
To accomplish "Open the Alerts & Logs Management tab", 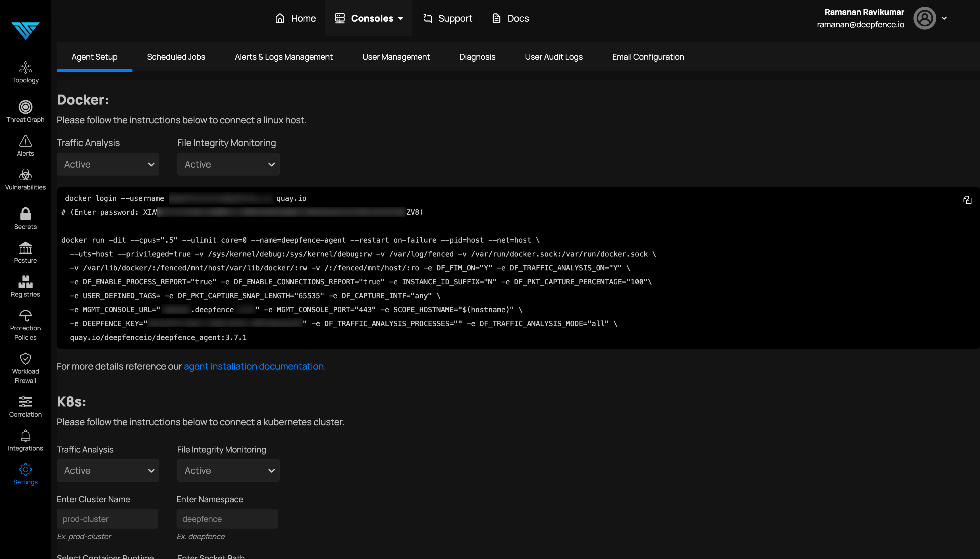I will click(x=284, y=57).
